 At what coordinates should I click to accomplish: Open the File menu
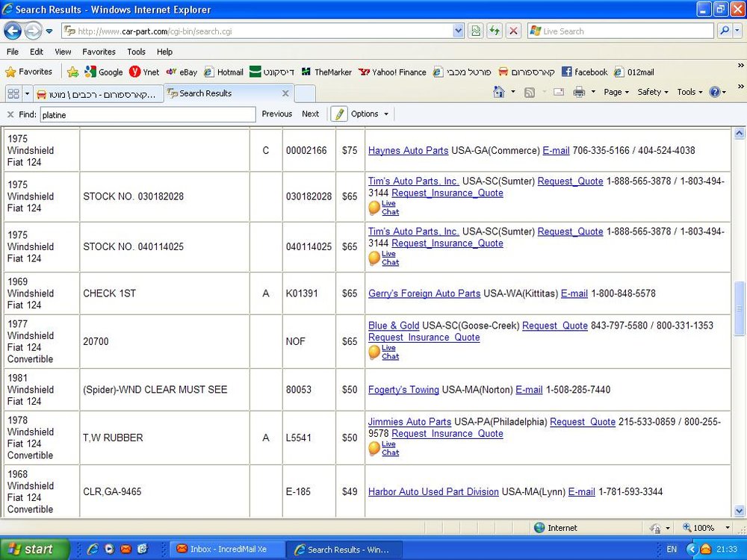coord(13,52)
